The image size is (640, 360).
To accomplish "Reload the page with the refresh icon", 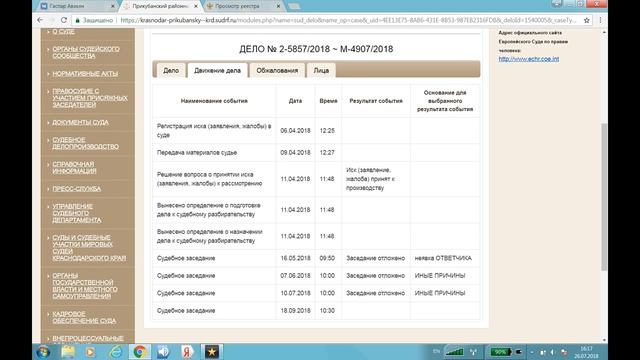I will tap(64, 20).
